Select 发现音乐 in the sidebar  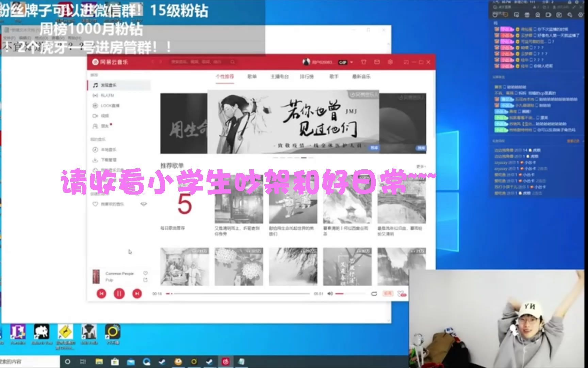[119, 85]
